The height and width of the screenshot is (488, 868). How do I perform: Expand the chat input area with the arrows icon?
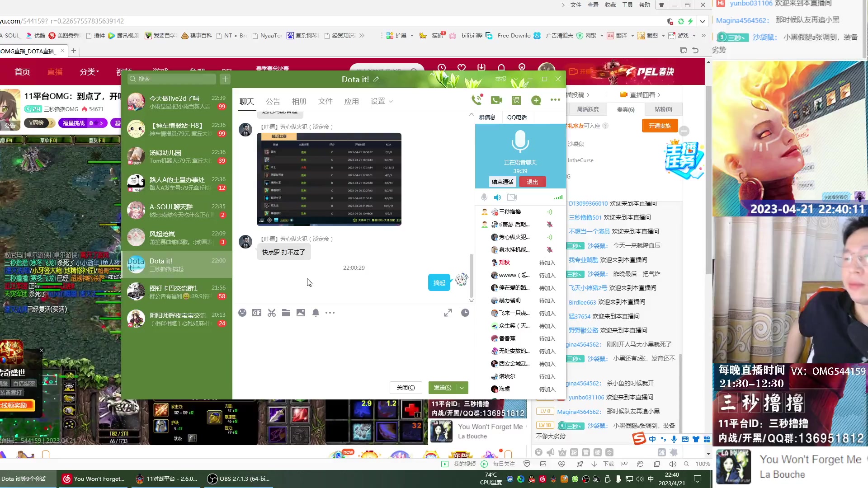coord(448,313)
